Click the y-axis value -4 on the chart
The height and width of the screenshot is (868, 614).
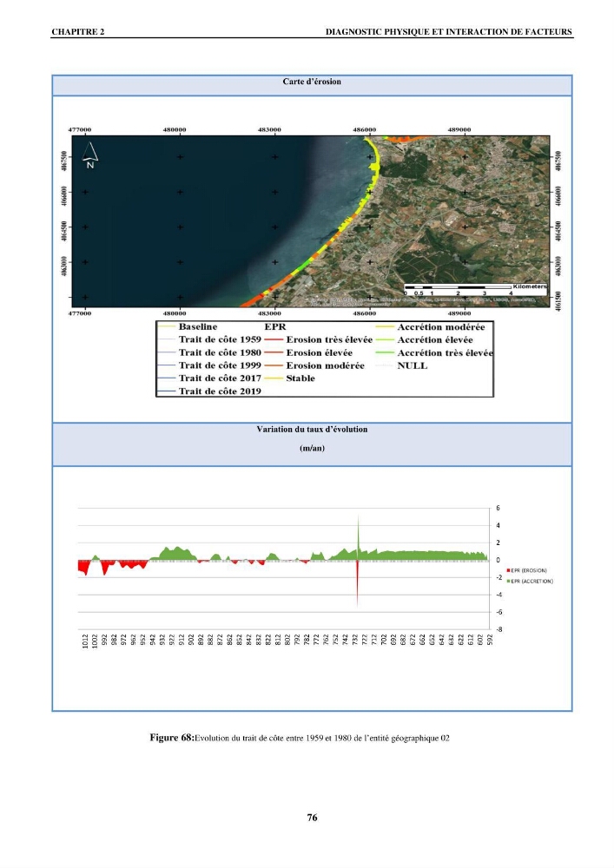coord(498,595)
